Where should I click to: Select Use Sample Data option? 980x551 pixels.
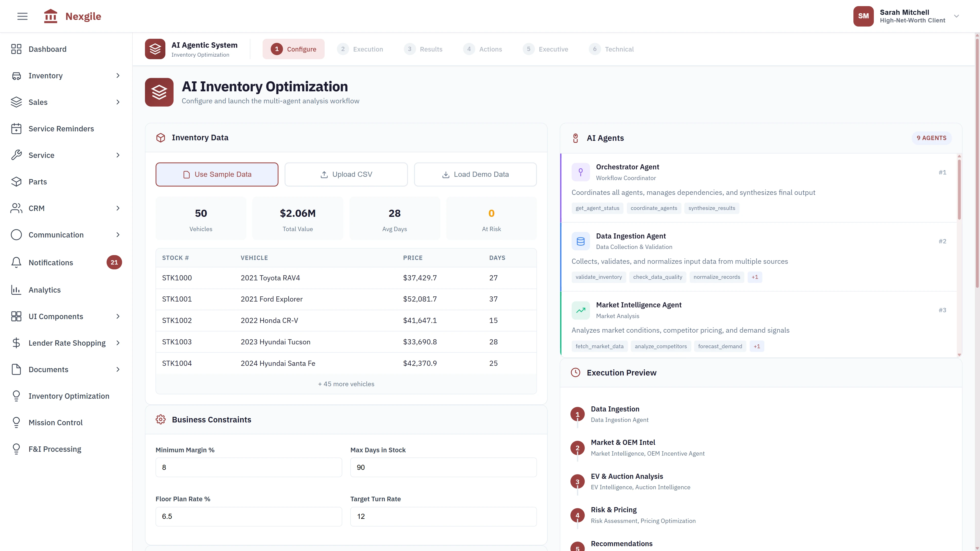(x=217, y=174)
